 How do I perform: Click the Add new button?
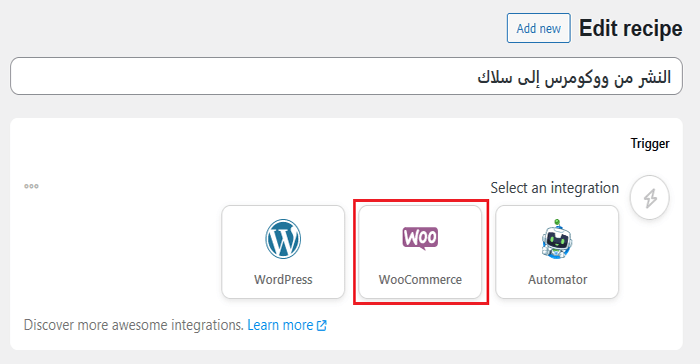[538, 28]
